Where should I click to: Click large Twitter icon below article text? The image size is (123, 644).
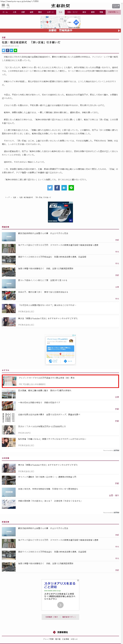click(50, 188)
